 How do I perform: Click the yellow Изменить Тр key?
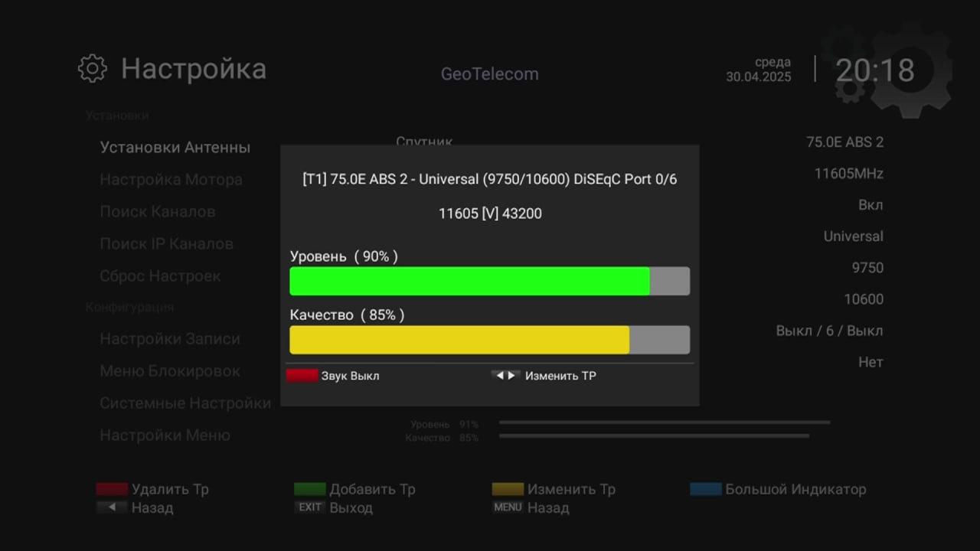[508, 489]
